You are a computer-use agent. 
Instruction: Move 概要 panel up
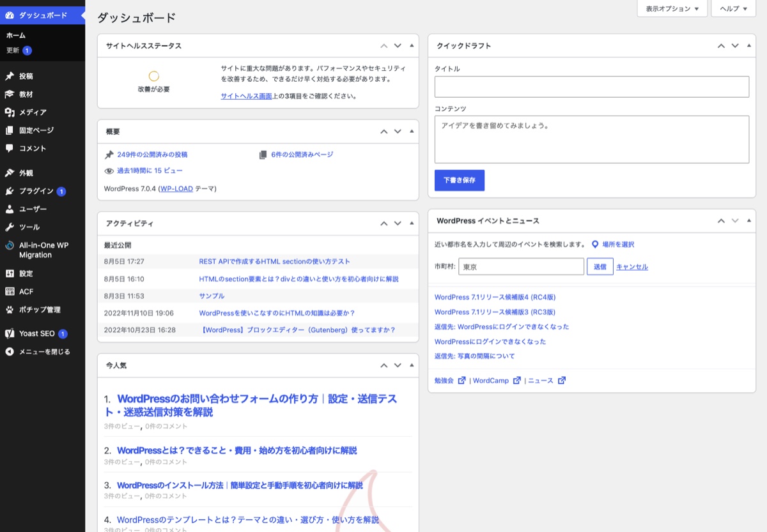tap(384, 132)
